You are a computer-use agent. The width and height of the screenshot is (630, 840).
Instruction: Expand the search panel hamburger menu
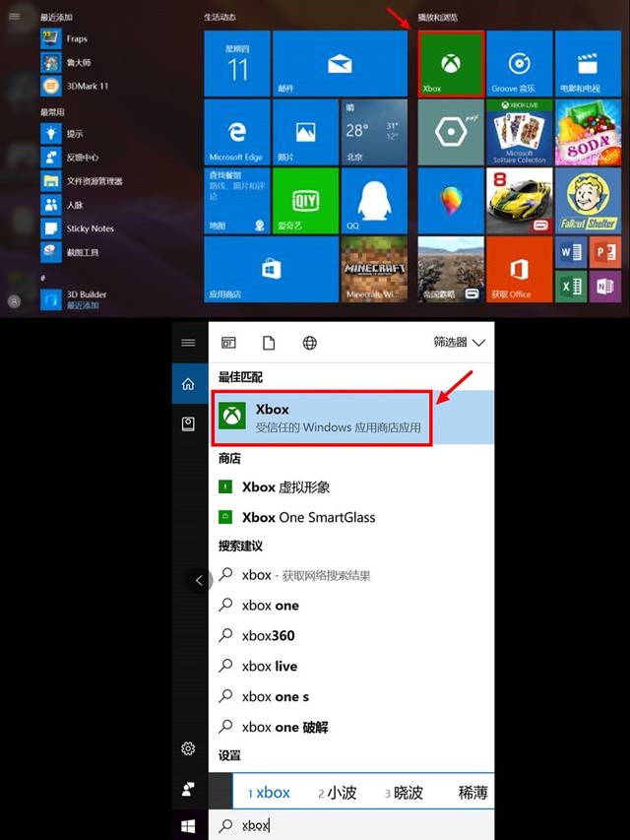189,343
